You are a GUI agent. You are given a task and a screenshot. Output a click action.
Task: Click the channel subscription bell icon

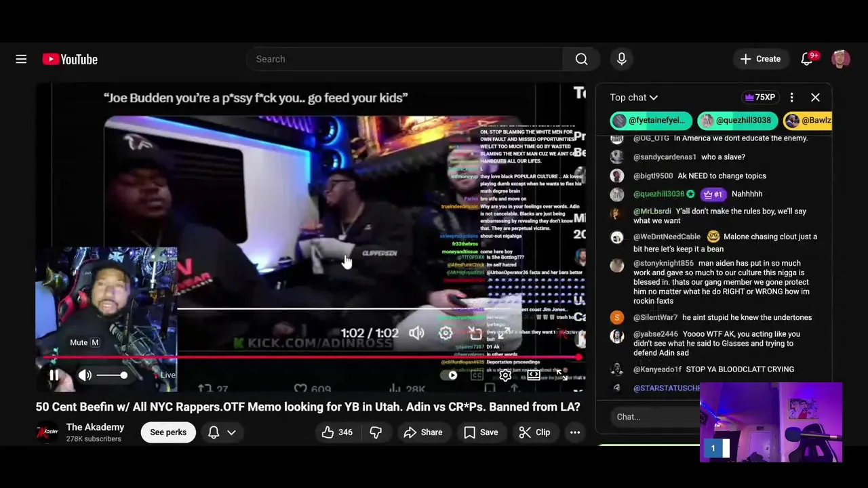pos(214,432)
